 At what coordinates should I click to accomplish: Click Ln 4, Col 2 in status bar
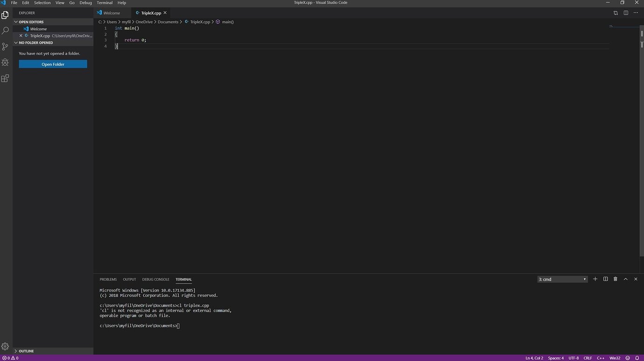[534, 358]
